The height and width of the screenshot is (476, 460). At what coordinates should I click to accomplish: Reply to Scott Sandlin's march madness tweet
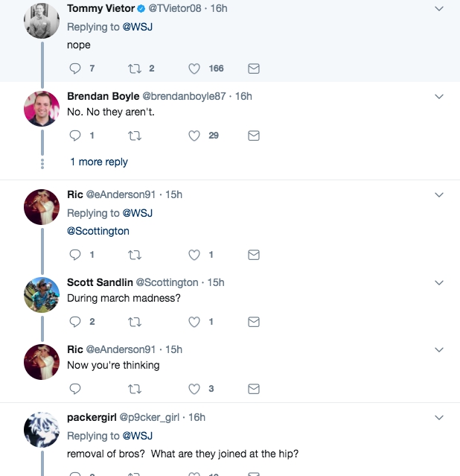point(74,322)
